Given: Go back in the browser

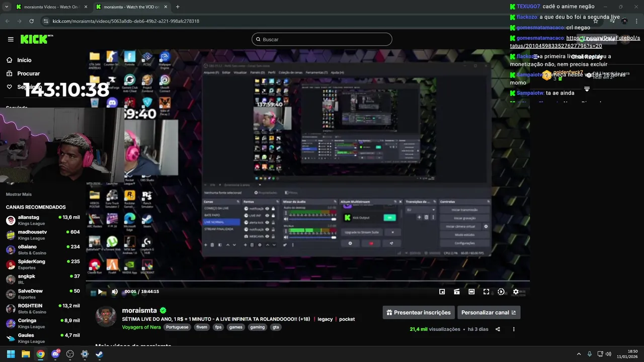Looking at the screenshot, I should coord(7,21).
